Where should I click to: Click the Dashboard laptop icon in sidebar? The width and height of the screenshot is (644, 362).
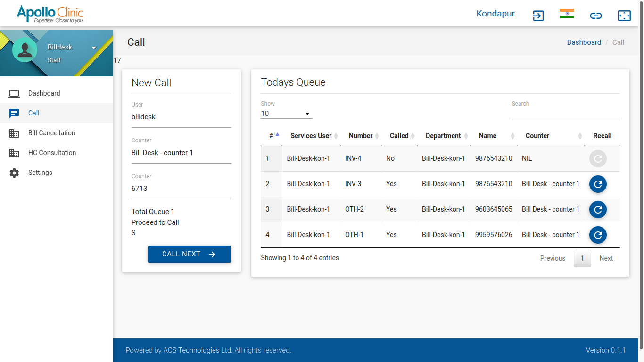(x=14, y=93)
